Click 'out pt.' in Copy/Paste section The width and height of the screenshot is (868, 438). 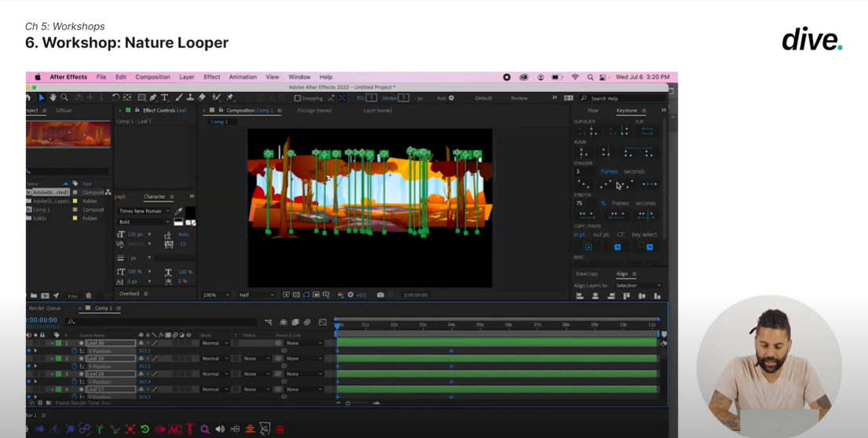pyautogui.click(x=601, y=234)
